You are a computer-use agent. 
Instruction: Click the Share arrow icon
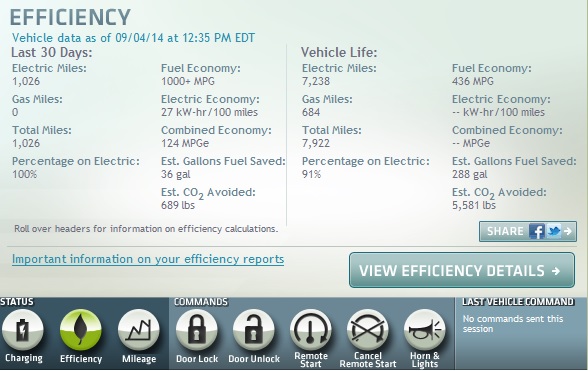click(568, 231)
